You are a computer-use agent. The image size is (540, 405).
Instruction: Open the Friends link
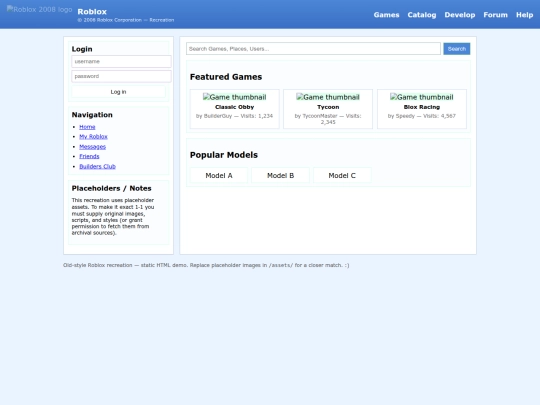tap(89, 156)
